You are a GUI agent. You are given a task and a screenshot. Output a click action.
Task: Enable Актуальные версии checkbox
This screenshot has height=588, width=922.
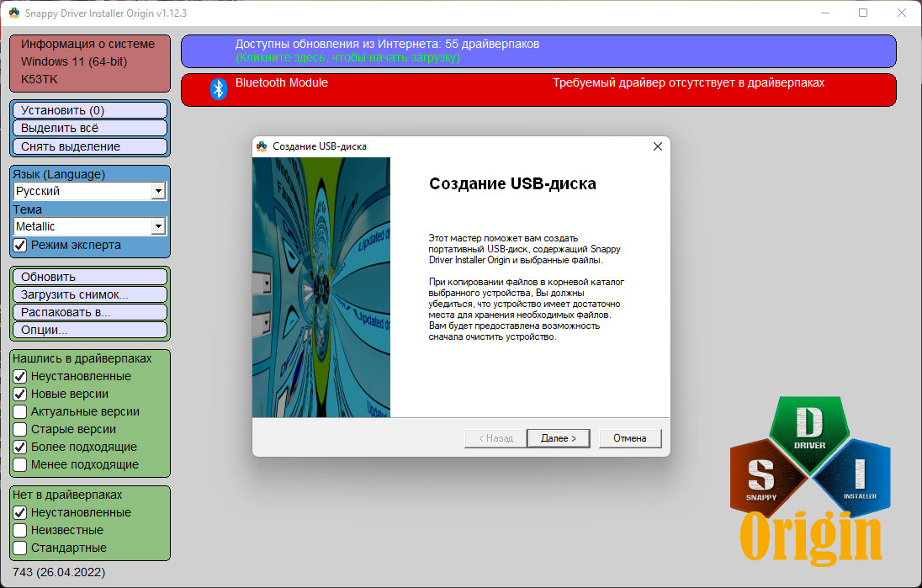pos(20,411)
